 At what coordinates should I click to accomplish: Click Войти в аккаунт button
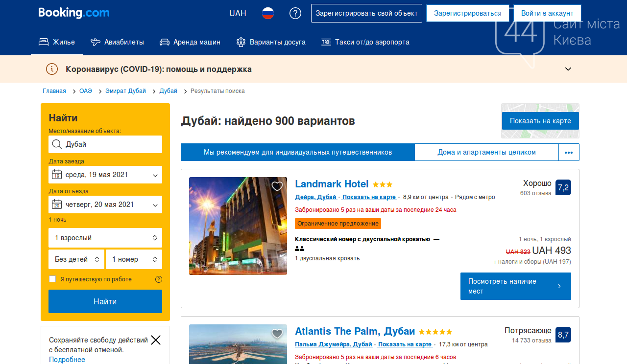(x=547, y=13)
